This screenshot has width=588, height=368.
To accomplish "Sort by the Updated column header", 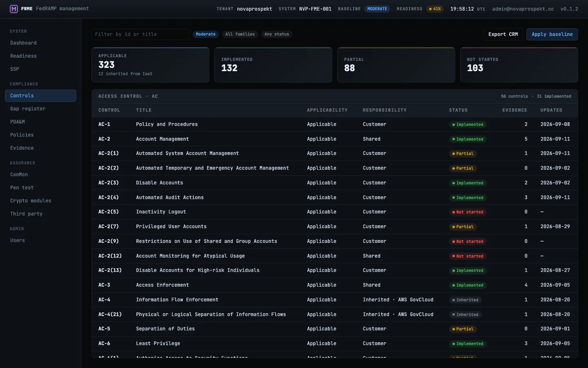I will tap(551, 110).
